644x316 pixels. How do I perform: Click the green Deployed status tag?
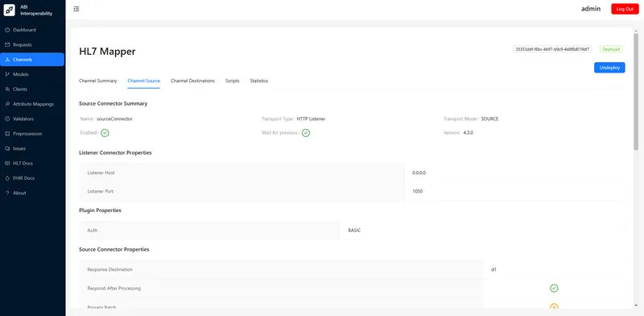pos(611,49)
